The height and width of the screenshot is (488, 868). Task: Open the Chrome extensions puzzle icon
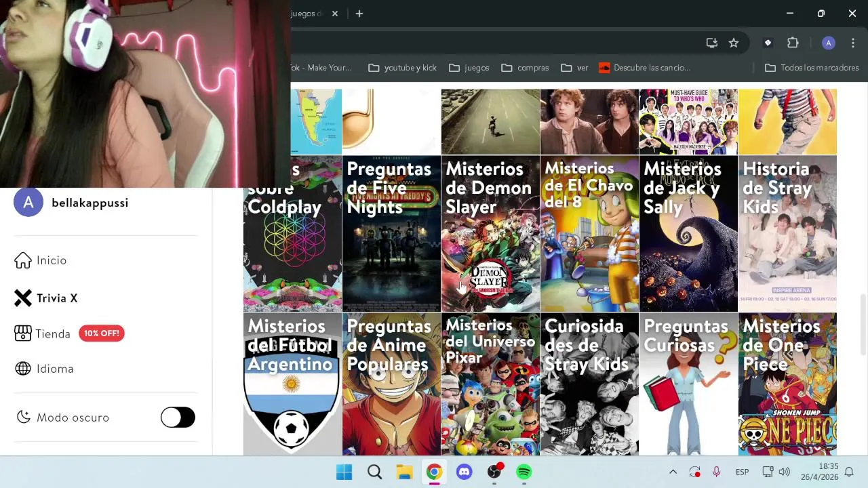point(793,43)
